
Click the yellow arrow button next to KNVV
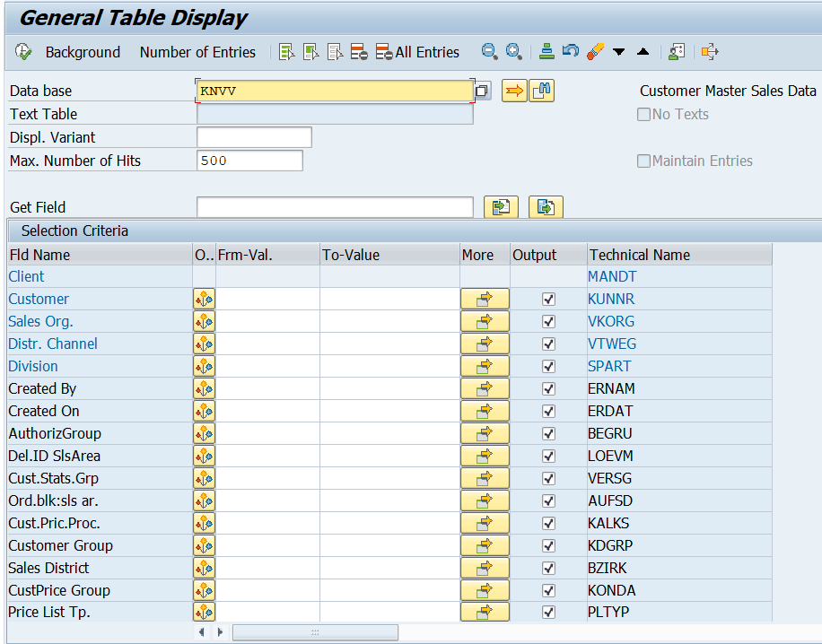514,91
